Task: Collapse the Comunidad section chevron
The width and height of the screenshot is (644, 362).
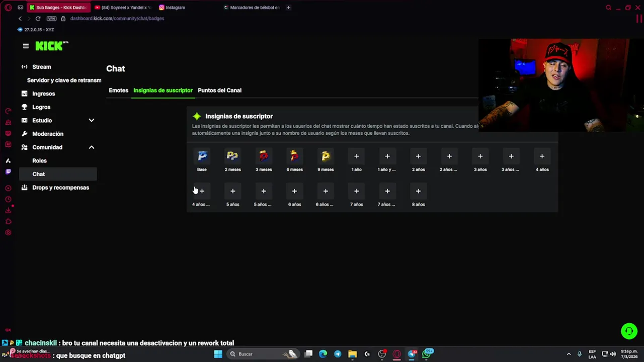Action: 92,147
